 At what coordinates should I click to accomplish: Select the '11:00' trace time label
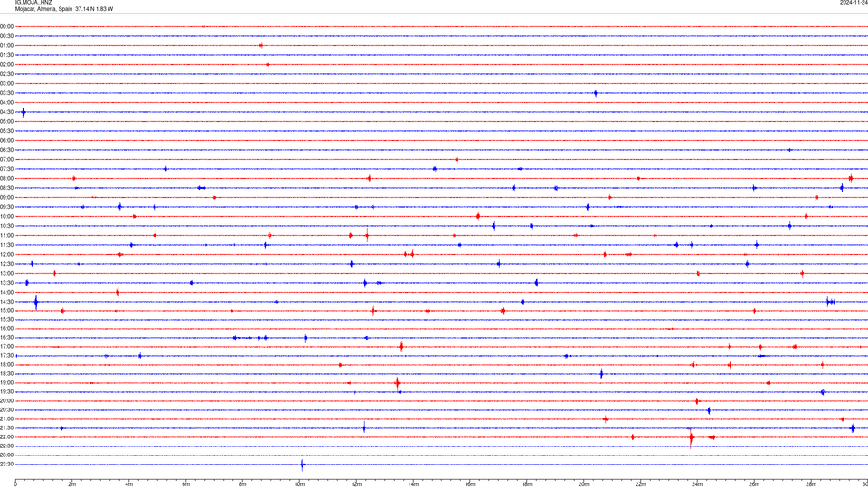pyautogui.click(x=6, y=236)
